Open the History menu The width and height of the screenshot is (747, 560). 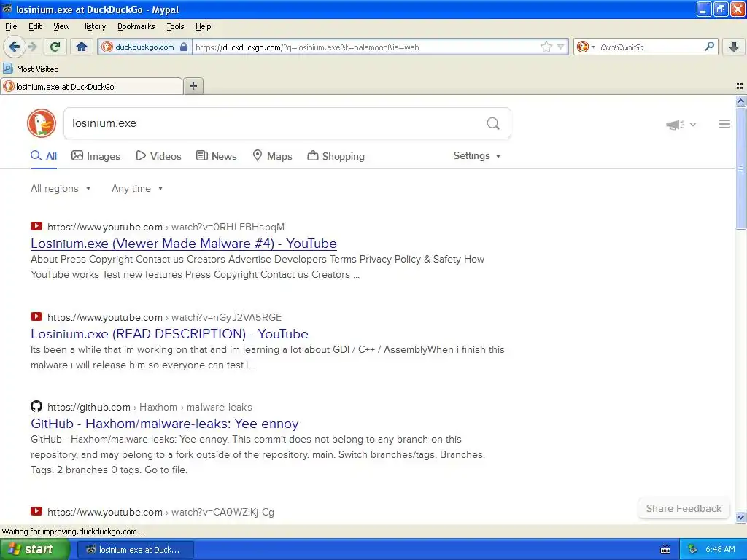tap(93, 26)
